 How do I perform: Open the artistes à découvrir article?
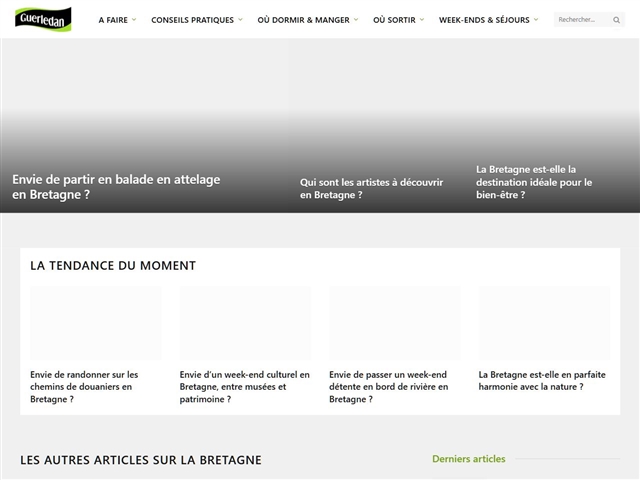(x=371, y=188)
